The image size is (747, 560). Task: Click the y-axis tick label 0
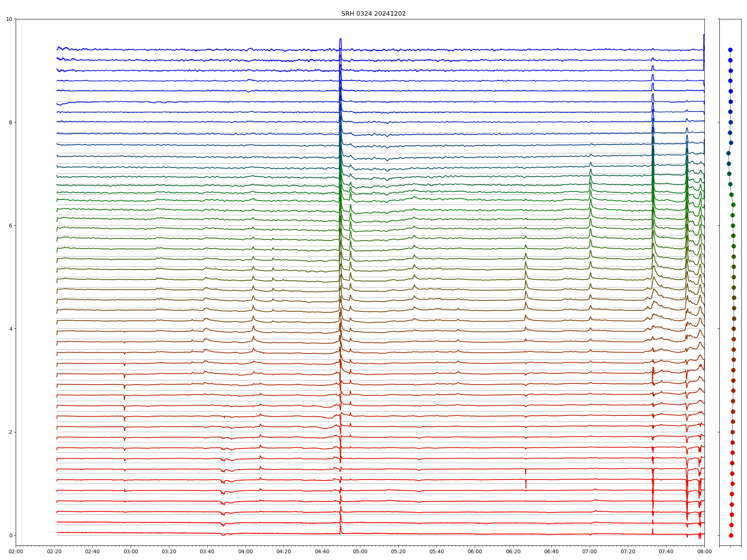tap(11, 535)
